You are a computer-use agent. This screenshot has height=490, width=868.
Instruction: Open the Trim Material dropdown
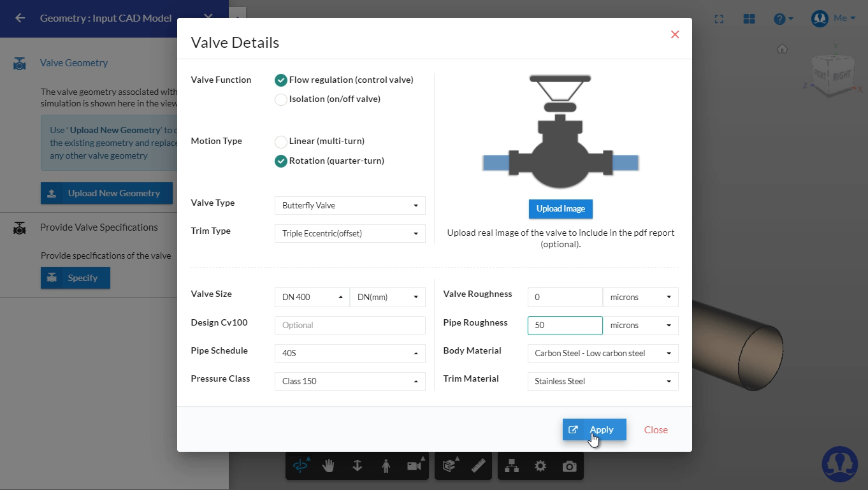coord(603,381)
